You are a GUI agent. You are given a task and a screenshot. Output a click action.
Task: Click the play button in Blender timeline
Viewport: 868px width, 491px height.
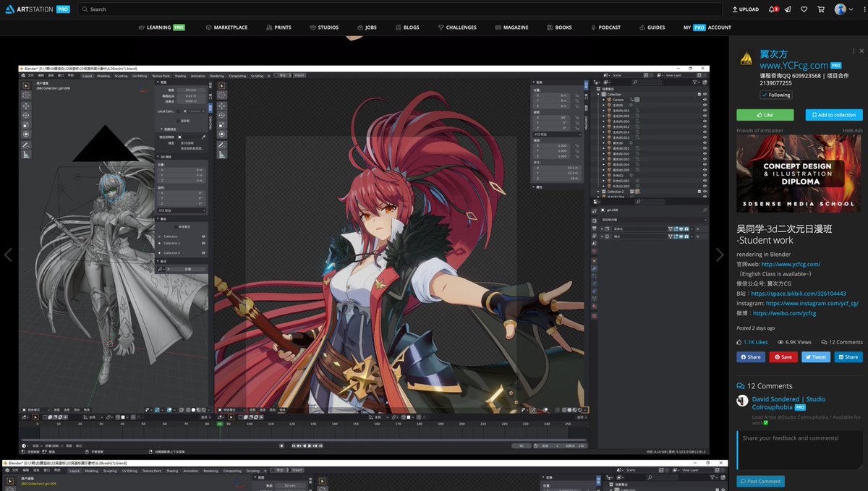pyautogui.click(x=310, y=445)
